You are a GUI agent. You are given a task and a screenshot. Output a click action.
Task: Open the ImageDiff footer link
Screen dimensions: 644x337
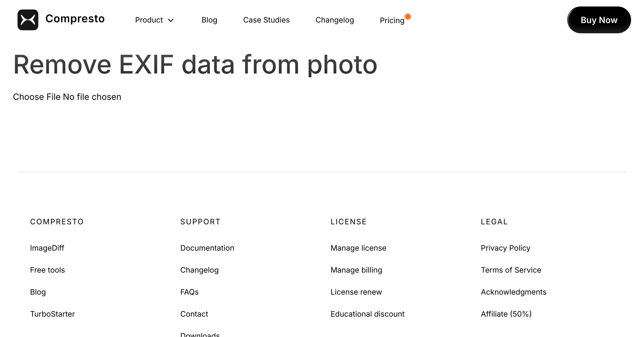[47, 248]
